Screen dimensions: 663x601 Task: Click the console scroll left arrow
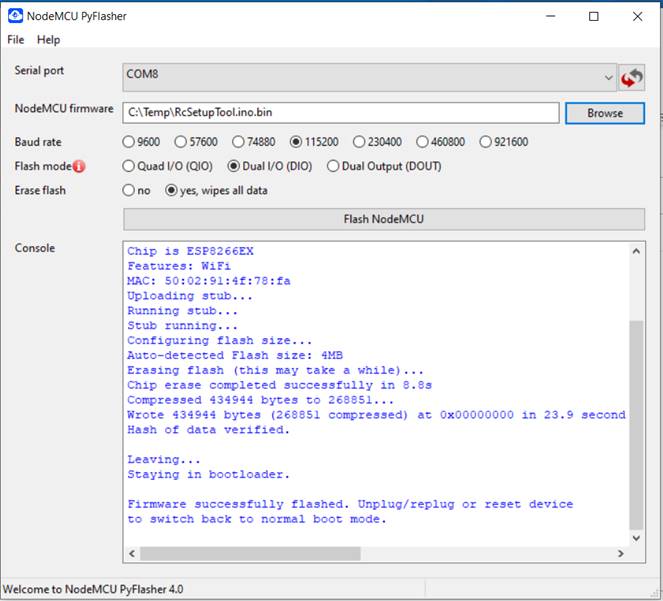[x=132, y=554]
